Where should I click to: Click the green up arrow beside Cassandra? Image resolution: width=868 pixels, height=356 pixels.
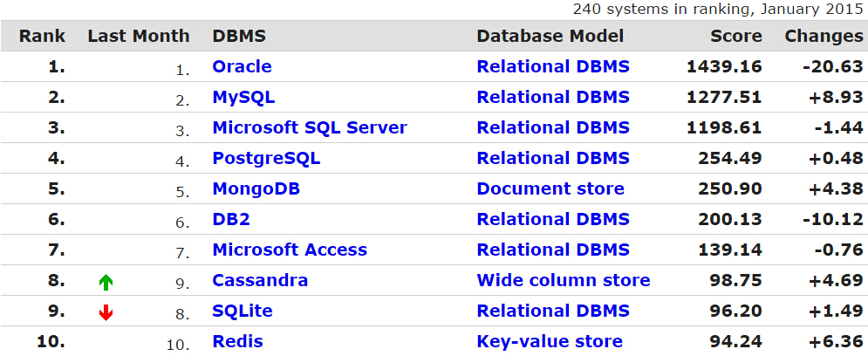(106, 283)
